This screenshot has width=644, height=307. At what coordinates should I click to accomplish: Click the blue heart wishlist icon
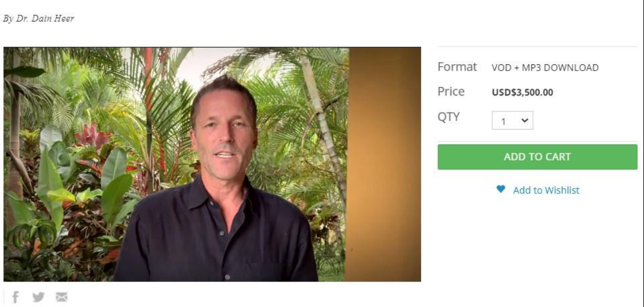[501, 189]
